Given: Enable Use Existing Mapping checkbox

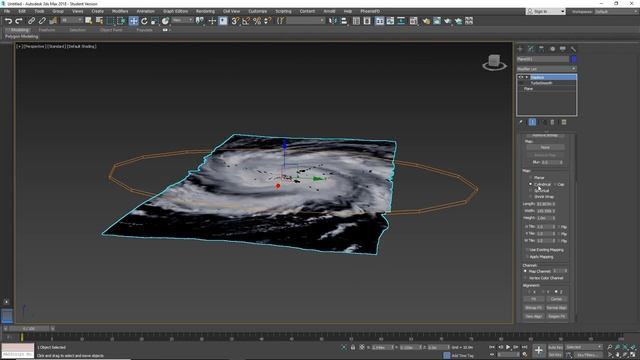Looking at the screenshot, I should (x=527, y=250).
